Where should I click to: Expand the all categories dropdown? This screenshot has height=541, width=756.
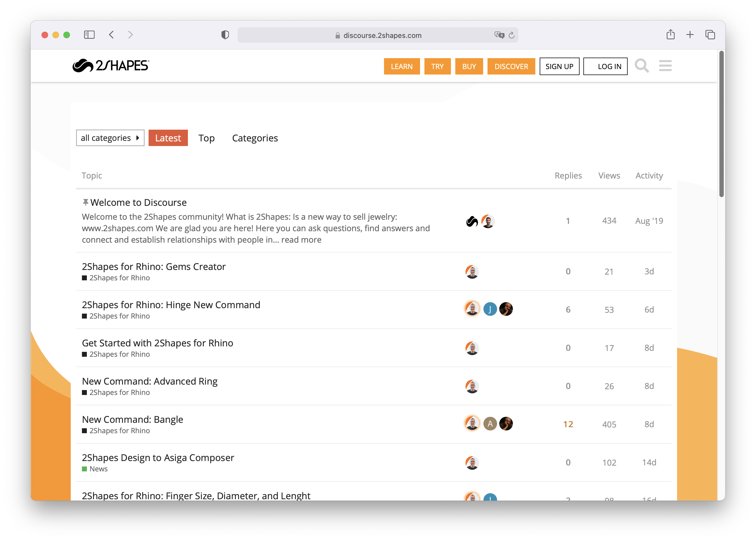coord(110,138)
